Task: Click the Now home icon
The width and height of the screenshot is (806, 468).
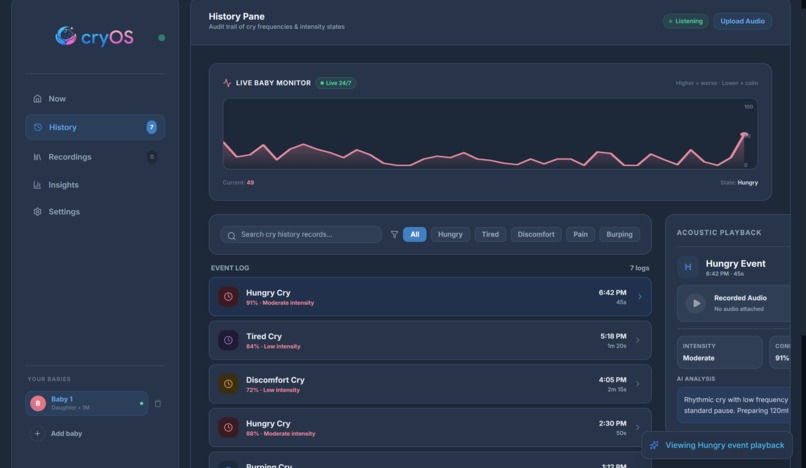Action: tap(38, 98)
